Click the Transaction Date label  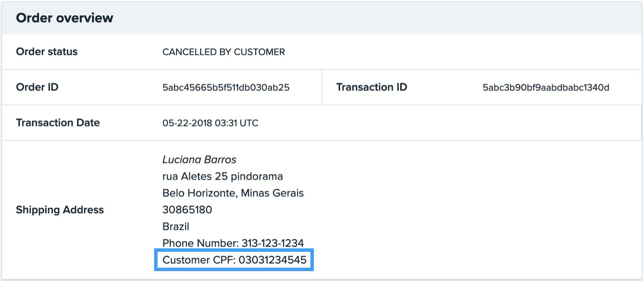pos(58,123)
